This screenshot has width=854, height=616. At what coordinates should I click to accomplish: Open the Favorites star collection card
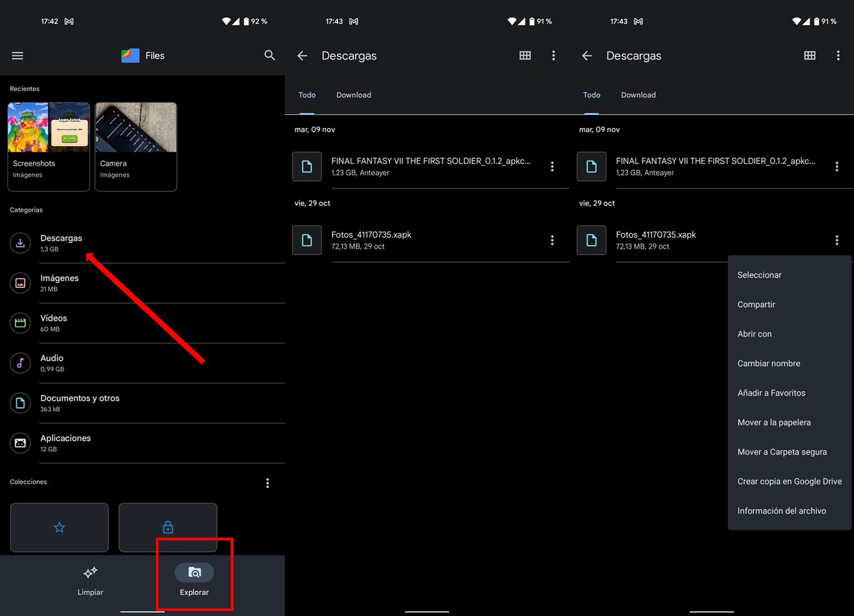point(59,527)
